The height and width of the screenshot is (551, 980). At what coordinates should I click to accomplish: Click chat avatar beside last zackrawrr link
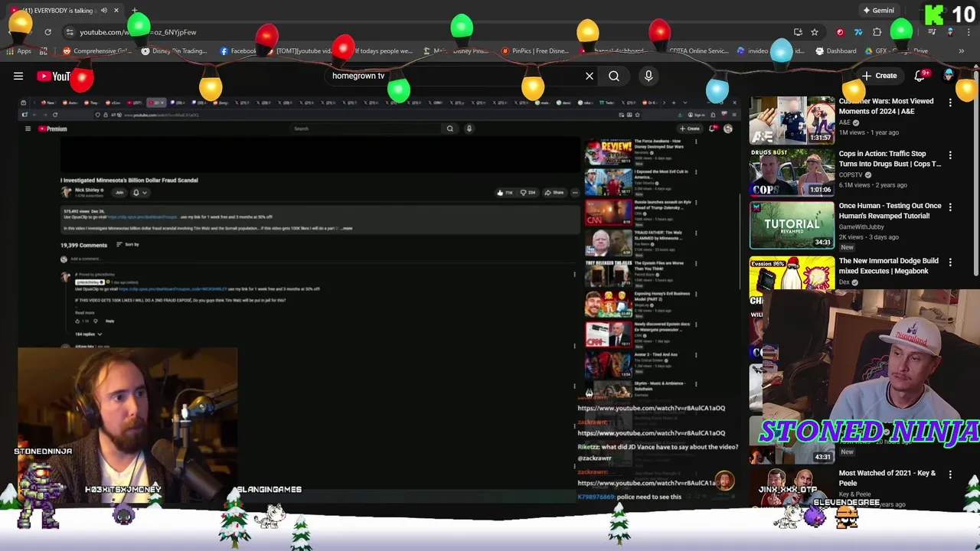click(x=724, y=481)
